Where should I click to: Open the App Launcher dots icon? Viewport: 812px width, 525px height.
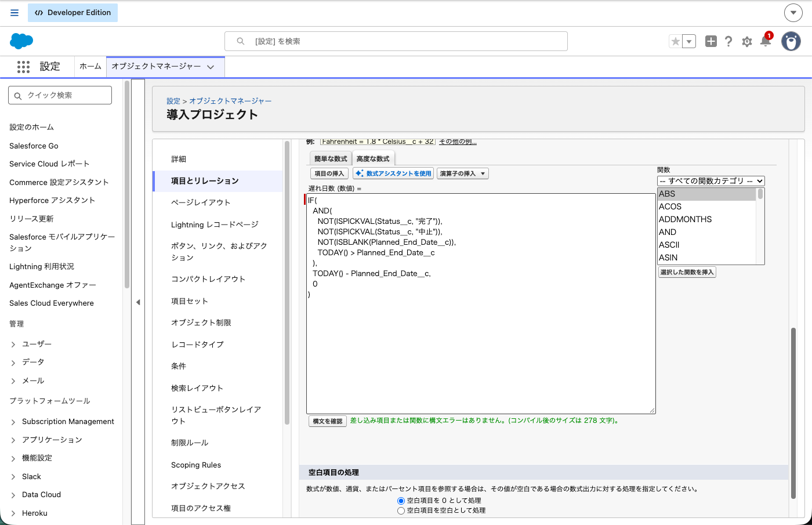click(23, 67)
